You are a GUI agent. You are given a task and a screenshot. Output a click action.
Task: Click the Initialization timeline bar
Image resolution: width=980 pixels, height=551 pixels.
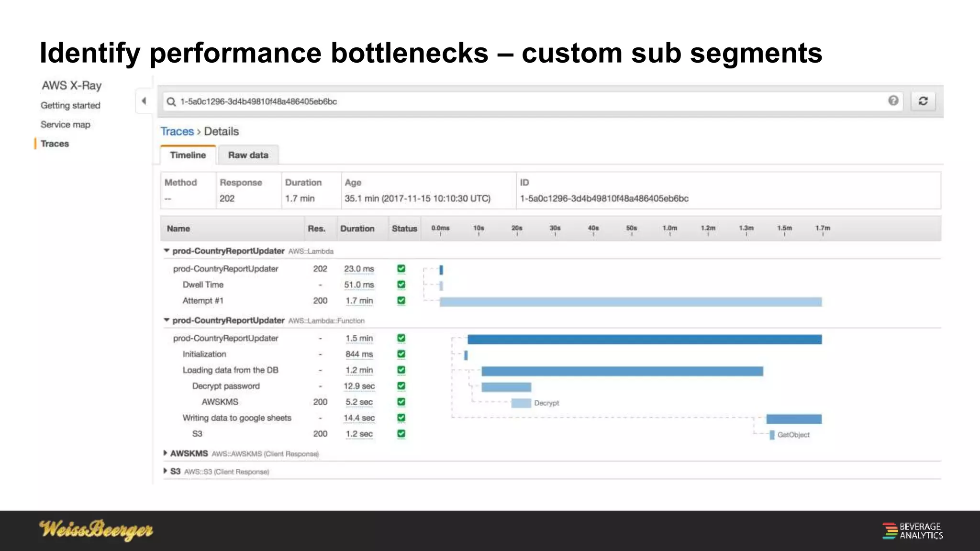point(466,355)
